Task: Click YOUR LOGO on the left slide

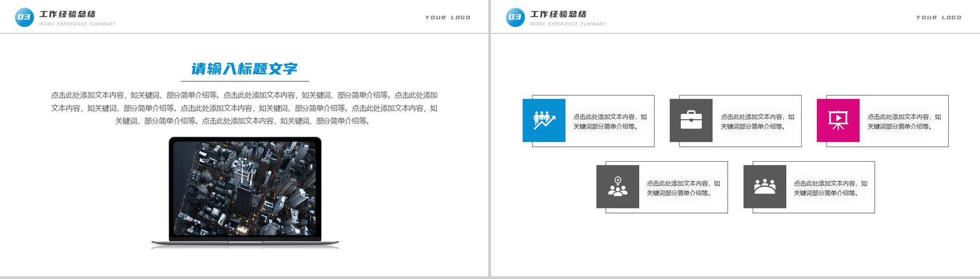Action: point(448,18)
